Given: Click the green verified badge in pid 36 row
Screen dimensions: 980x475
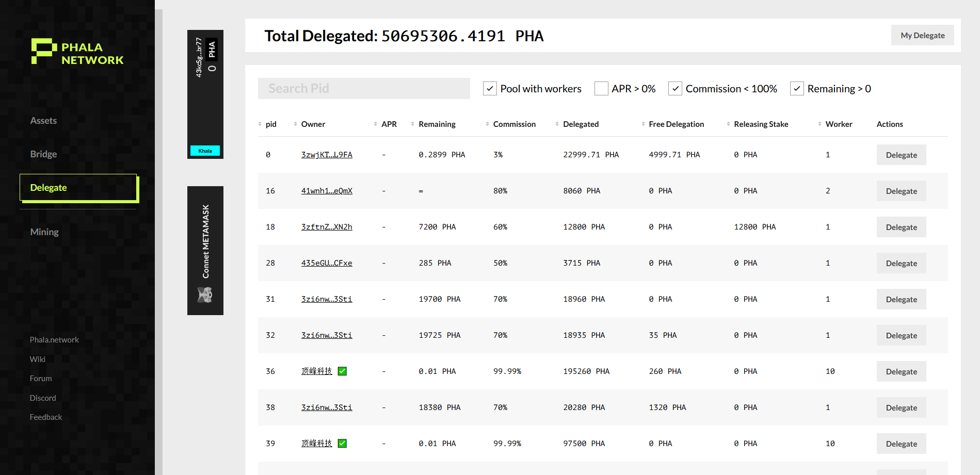Looking at the screenshot, I should click(342, 371).
